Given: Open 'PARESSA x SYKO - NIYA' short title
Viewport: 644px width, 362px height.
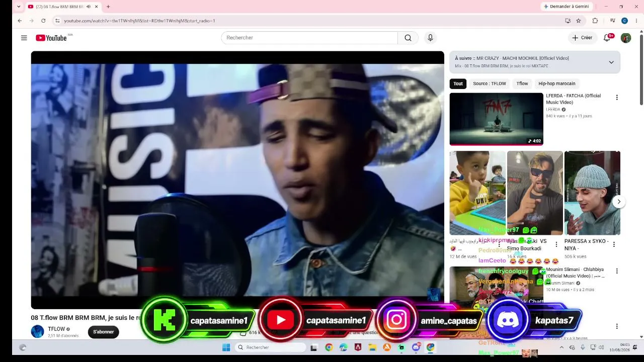Looking at the screenshot, I should [587, 244].
